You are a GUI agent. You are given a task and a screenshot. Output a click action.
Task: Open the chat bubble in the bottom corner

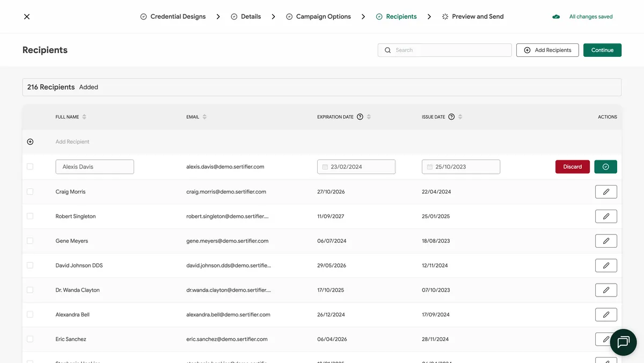click(623, 342)
